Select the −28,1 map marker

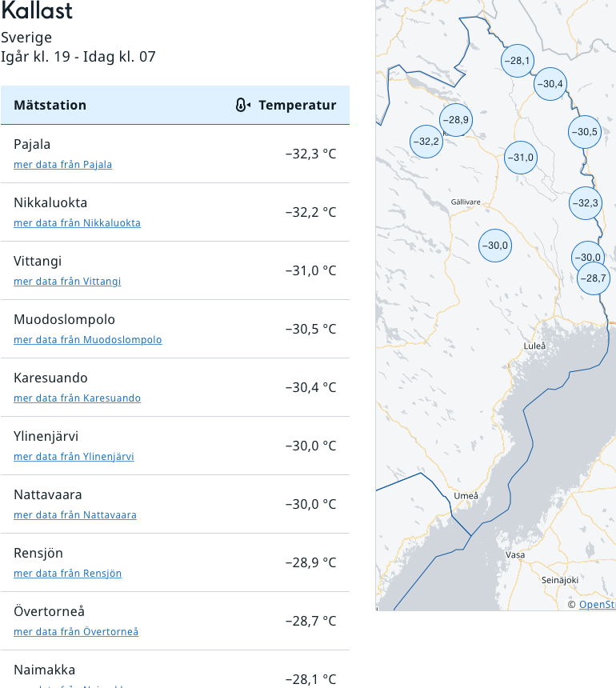click(518, 60)
